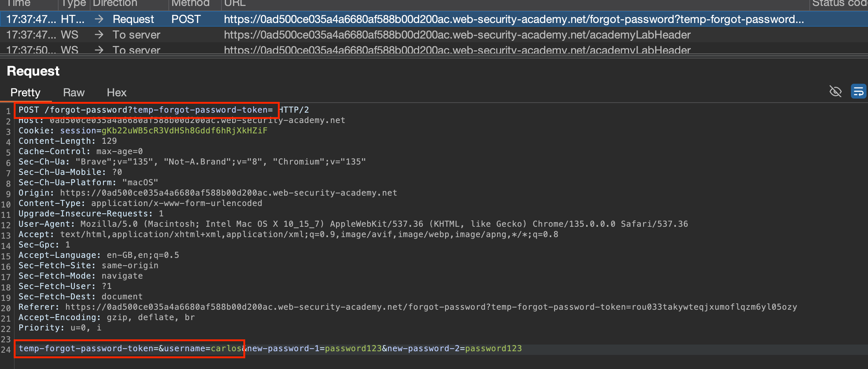This screenshot has height=369, width=868.
Task: Toggle the blue line-wrap icon
Action: point(858,91)
